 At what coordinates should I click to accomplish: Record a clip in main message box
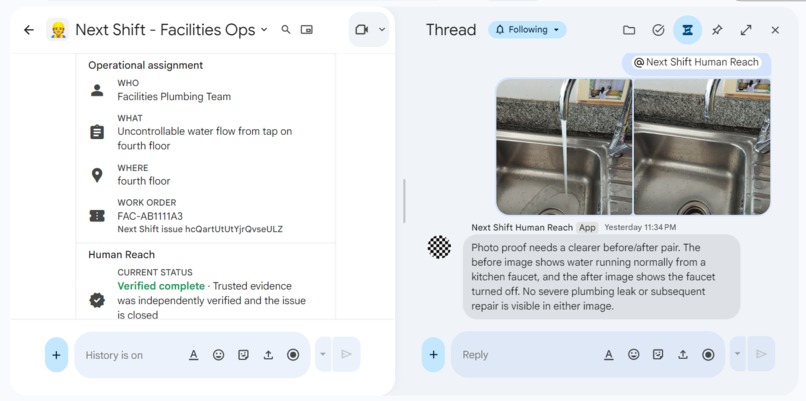point(293,355)
